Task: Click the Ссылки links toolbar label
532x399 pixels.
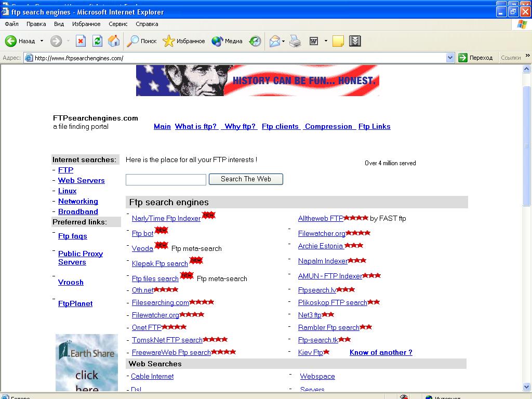Action: click(511, 58)
